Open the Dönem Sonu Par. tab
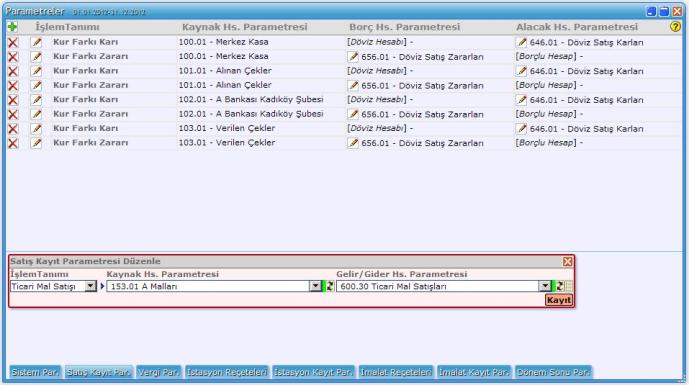The height and width of the screenshot is (385, 689). 553,372
